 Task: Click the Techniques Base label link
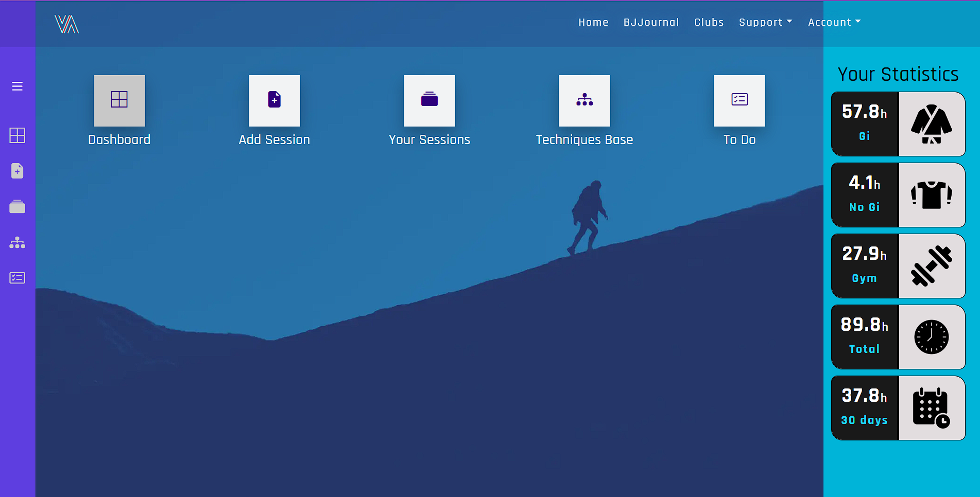pyautogui.click(x=584, y=139)
